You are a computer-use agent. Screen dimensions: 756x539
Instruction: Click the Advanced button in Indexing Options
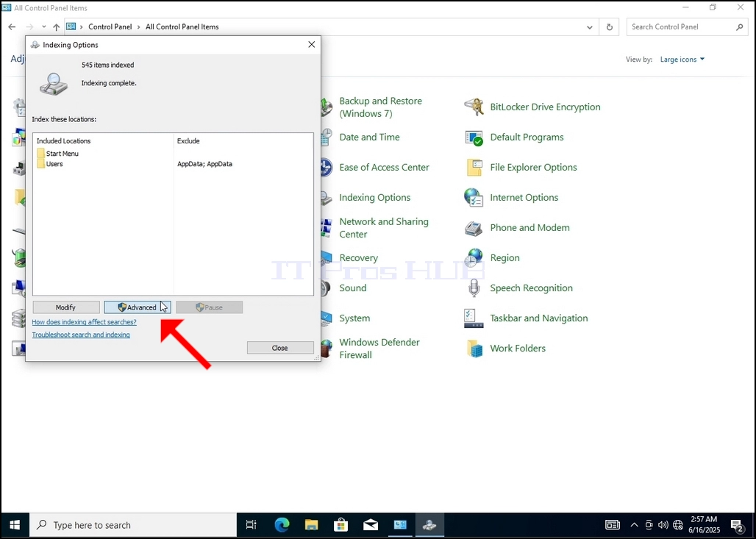pyautogui.click(x=138, y=307)
